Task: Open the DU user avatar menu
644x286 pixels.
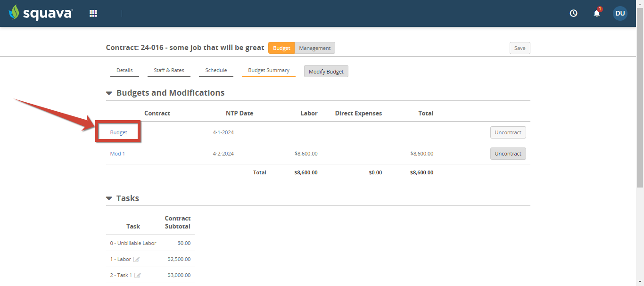Action: [x=620, y=13]
